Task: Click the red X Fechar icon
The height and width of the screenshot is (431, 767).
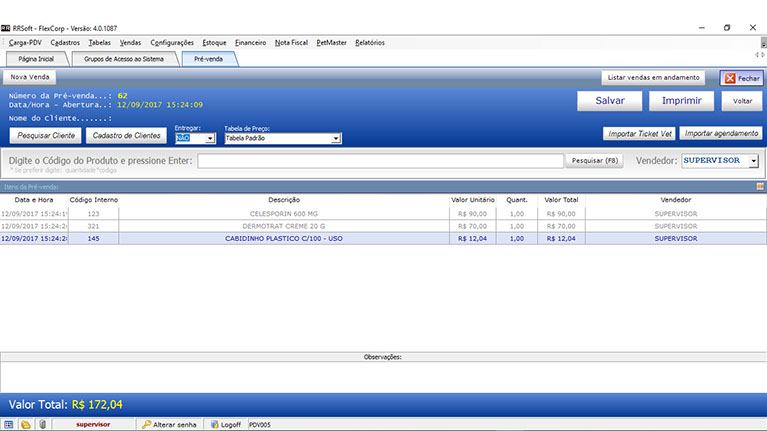Action: pyautogui.click(x=729, y=78)
